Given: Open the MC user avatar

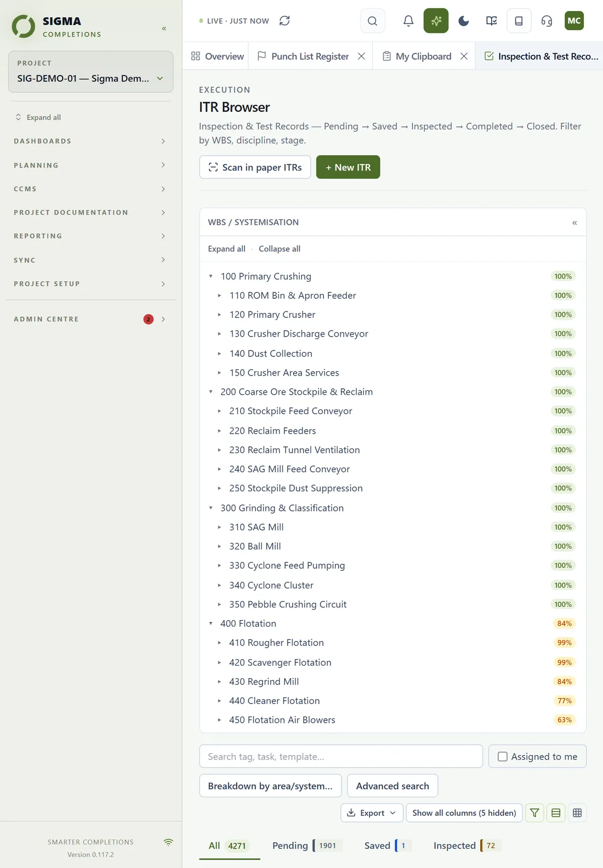Looking at the screenshot, I should point(574,21).
